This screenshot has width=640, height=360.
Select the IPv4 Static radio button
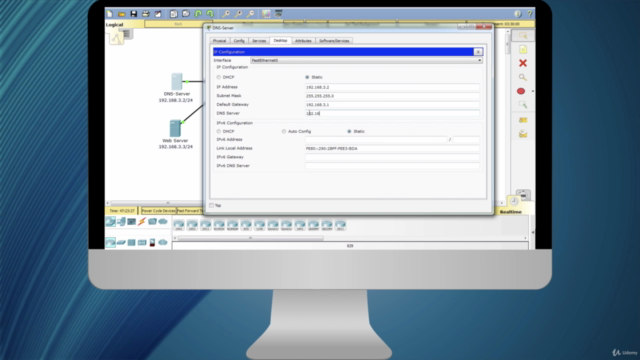point(307,77)
